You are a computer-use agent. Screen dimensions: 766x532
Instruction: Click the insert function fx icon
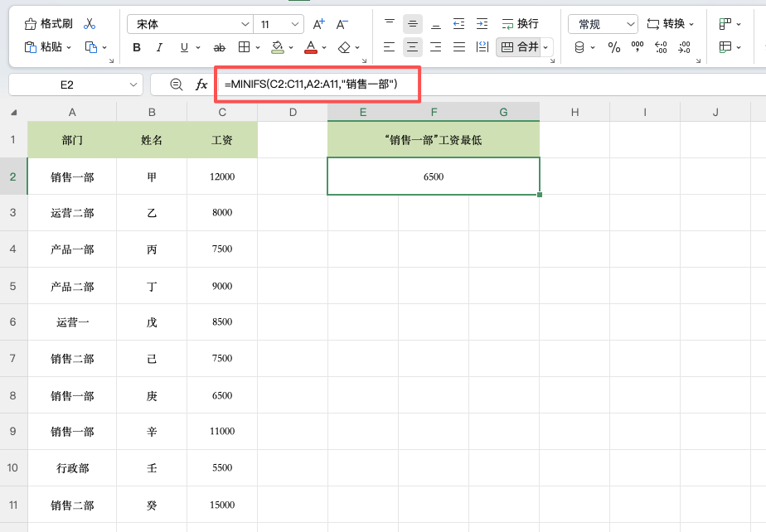201,85
